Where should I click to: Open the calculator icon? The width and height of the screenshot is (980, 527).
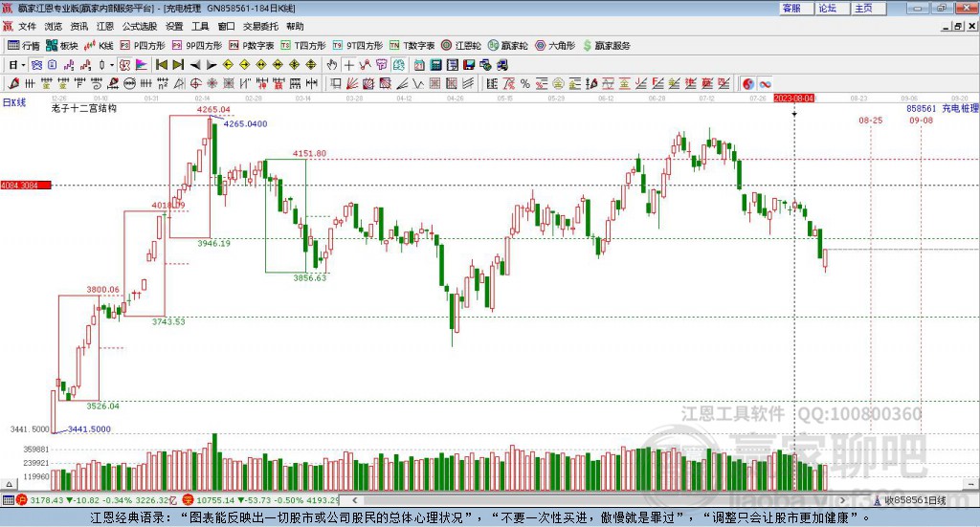tap(435, 65)
